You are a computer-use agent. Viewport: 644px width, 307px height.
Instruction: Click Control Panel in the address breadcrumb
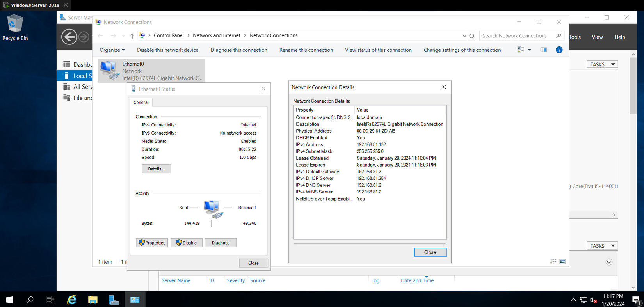[x=169, y=35]
